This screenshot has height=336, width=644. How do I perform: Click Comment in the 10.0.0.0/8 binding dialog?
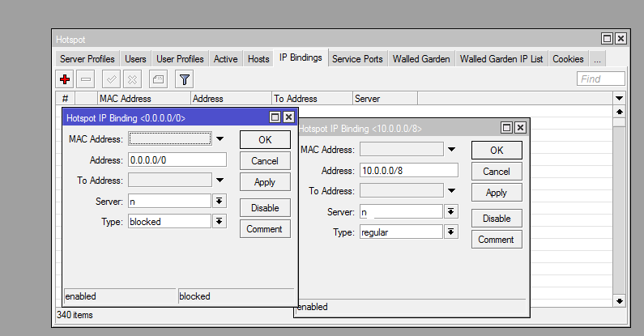pyautogui.click(x=497, y=240)
